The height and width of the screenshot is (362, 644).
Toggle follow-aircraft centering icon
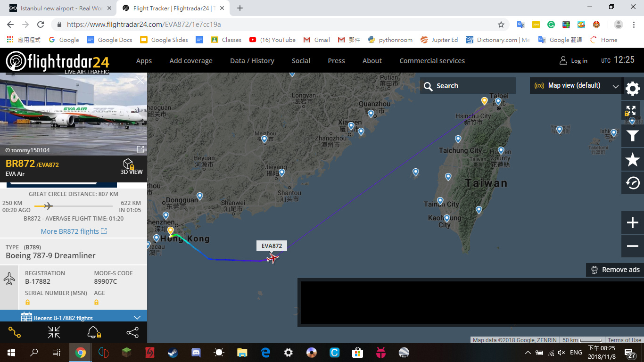[54, 332]
